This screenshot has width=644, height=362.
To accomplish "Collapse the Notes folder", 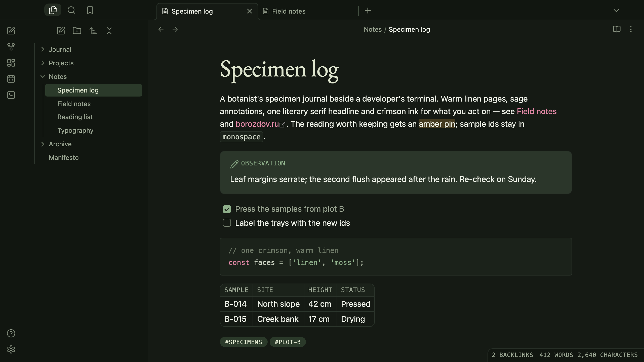I will pos(43,76).
